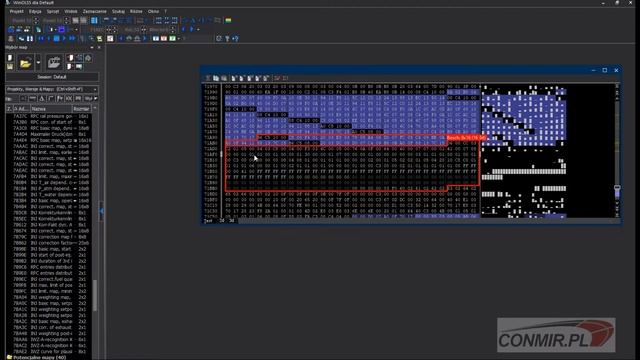Image resolution: width=640 pixels, height=360 pixels.
Task: Click the fast-forward double arrow icon
Action: 72,39
